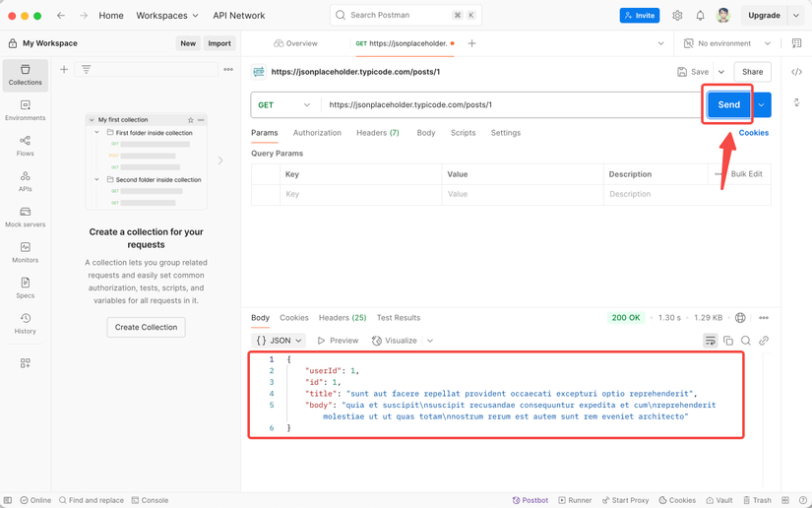The height and width of the screenshot is (508, 812).
Task: Open the Environments sidebar panel
Action: [25, 110]
